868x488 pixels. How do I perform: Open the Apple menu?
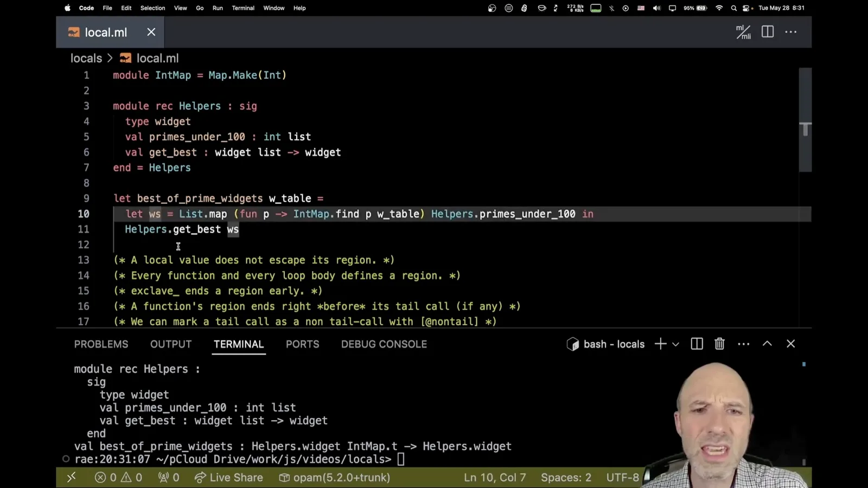(68, 8)
